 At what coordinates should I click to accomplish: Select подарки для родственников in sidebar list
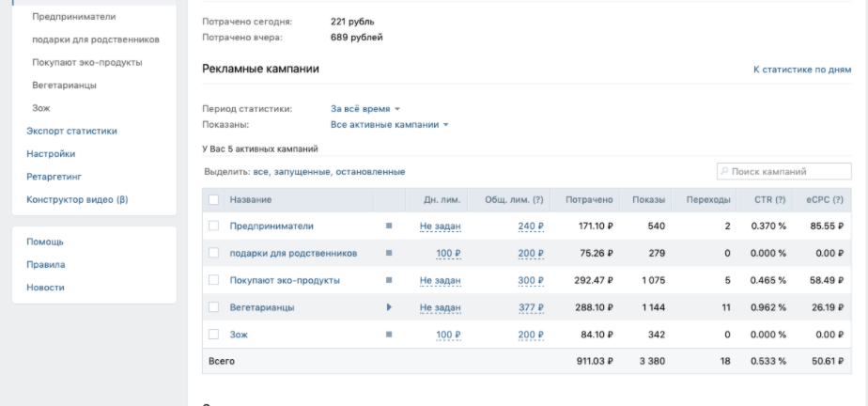pos(96,39)
